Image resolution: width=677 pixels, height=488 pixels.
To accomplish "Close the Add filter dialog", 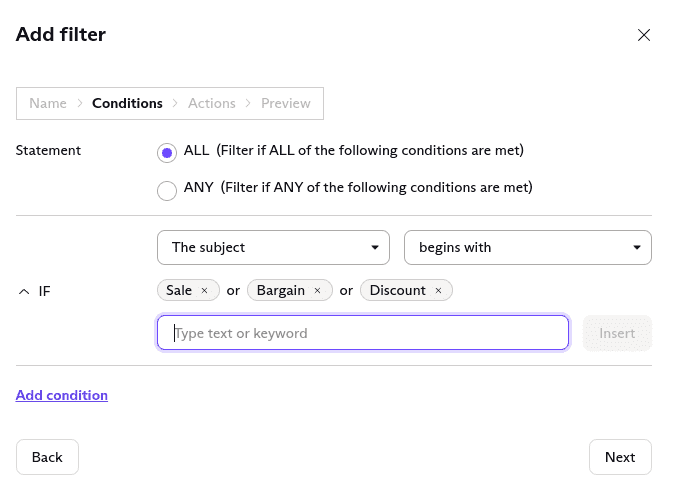I will [644, 35].
